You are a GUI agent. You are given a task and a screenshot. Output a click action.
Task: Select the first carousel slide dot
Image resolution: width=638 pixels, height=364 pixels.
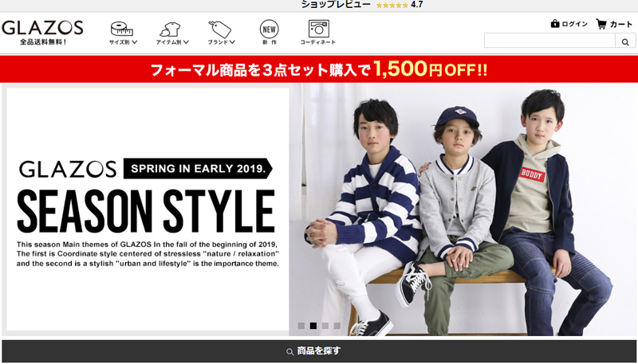pyautogui.click(x=301, y=326)
